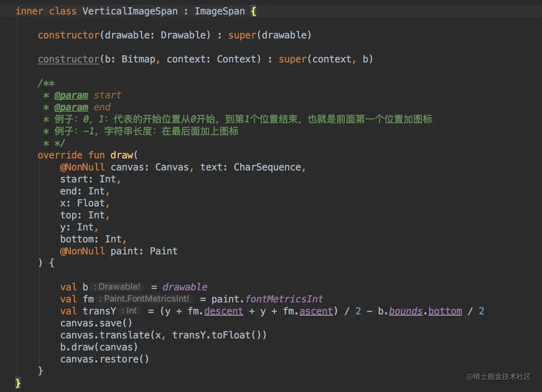542x392 pixels.
Task: Click the underlined bounds reference
Action: pos(405,311)
